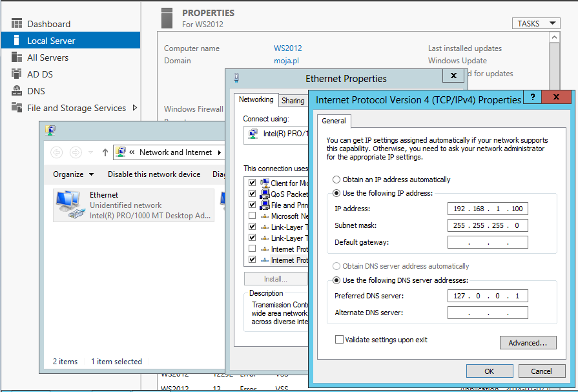Click OK in IPv4 Properties
The width and height of the screenshot is (578, 392).
(x=489, y=371)
